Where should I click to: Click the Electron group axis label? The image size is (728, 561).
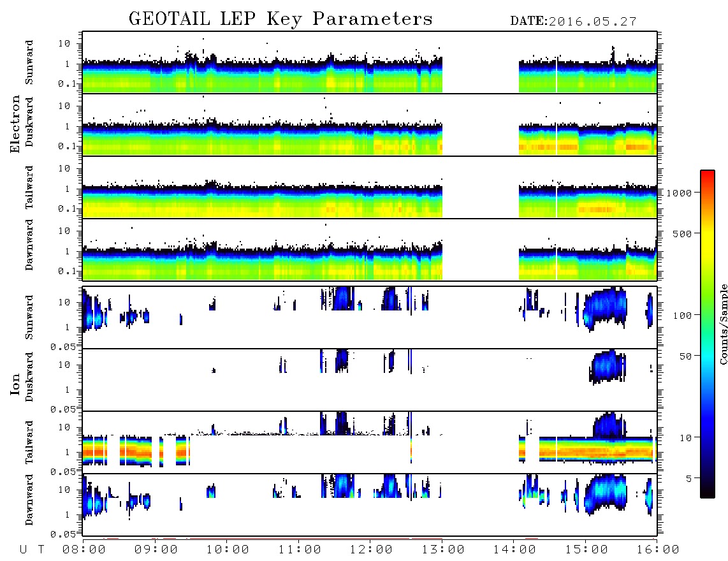[15, 124]
